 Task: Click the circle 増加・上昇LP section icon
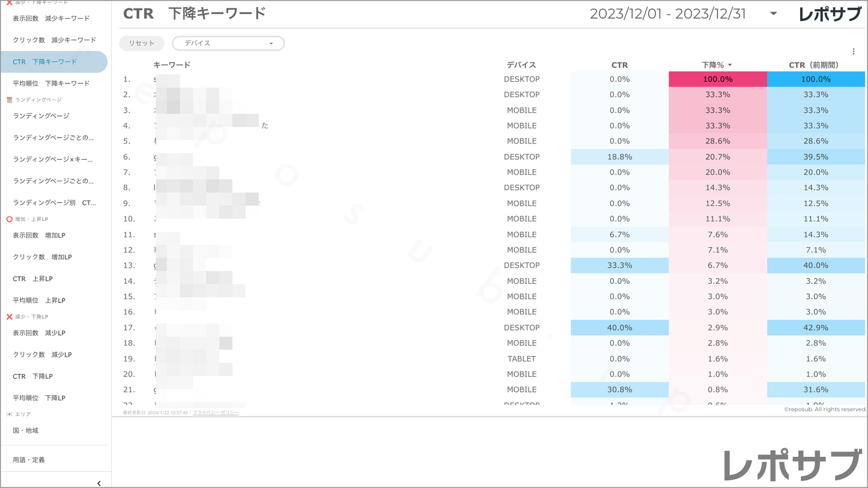coord(9,219)
